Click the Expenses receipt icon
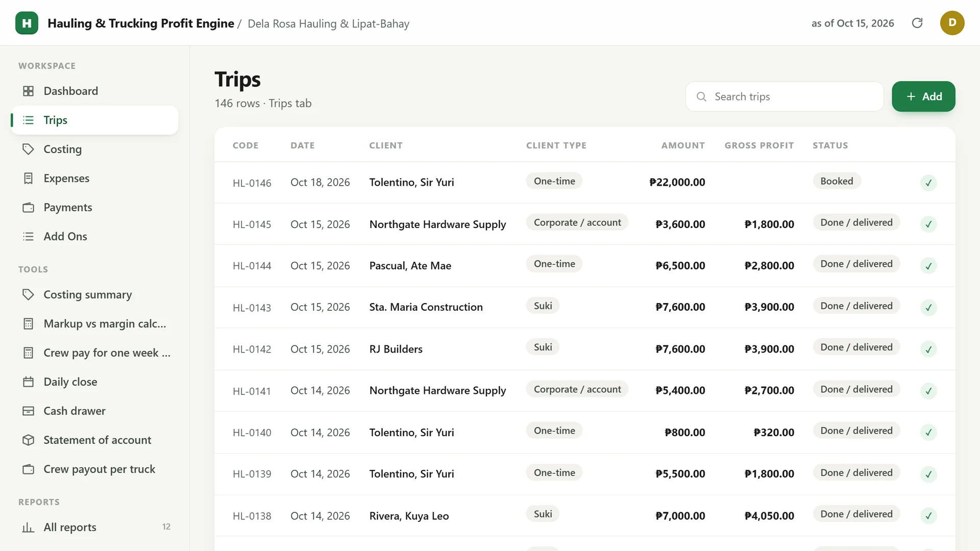 [29, 178]
